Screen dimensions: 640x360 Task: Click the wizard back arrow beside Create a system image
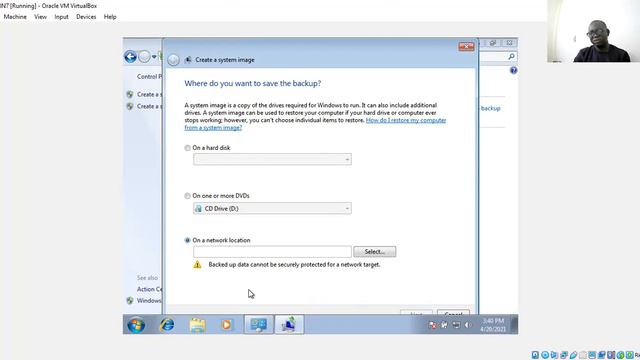(173, 60)
